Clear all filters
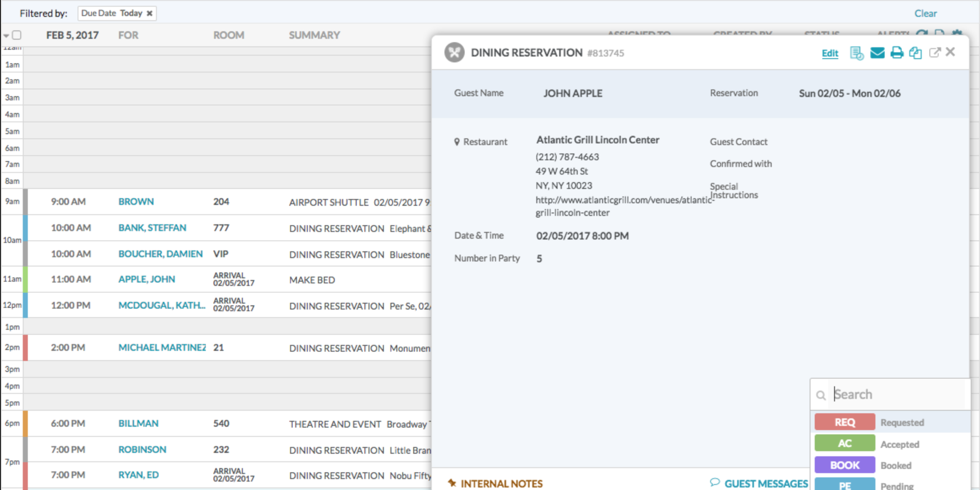 [x=925, y=13]
